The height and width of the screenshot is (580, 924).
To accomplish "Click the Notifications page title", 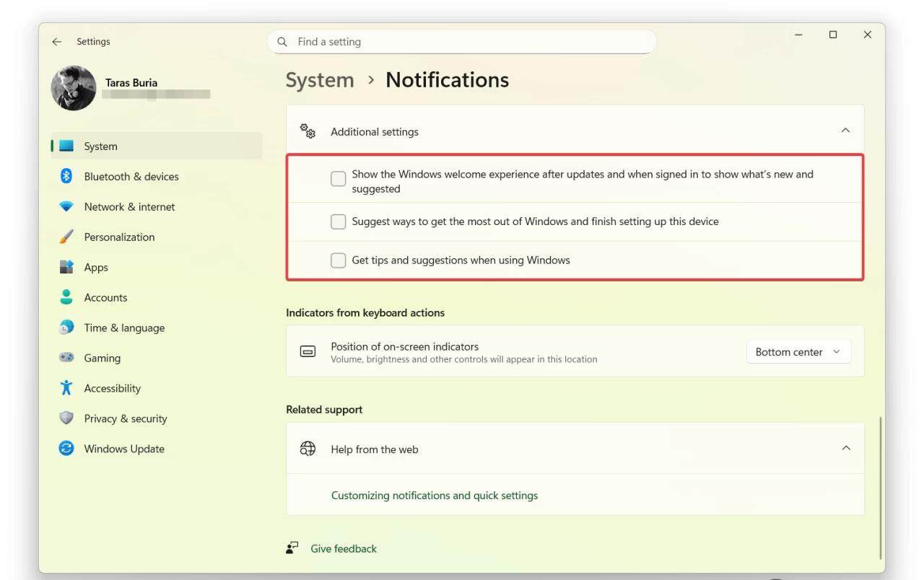I will coord(448,80).
